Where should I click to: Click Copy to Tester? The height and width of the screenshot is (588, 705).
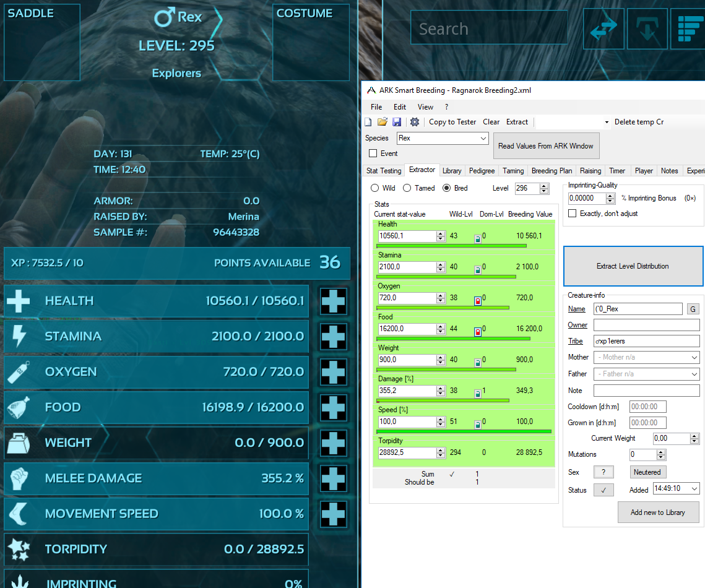452,122
